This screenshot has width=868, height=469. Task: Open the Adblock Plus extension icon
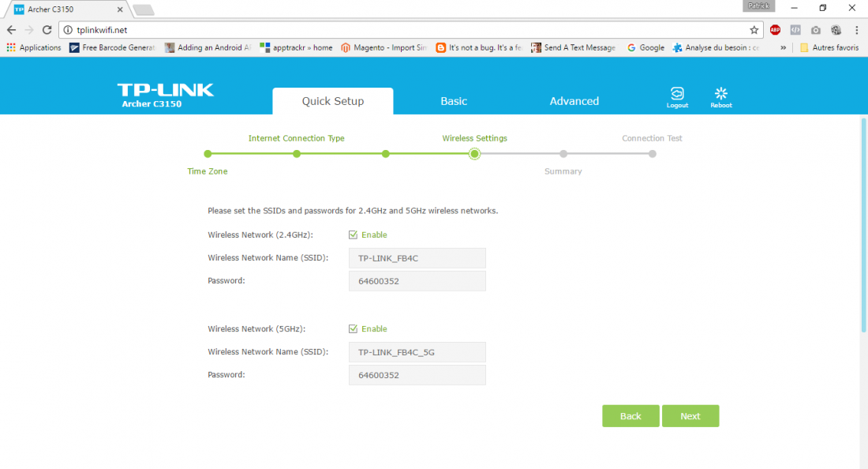775,30
